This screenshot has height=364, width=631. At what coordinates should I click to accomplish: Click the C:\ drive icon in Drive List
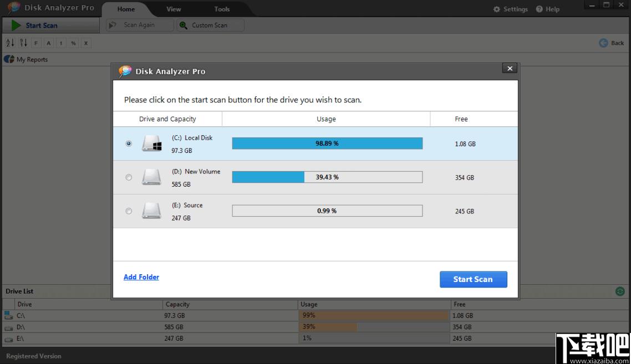pyautogui.click(x=8, y=315)
